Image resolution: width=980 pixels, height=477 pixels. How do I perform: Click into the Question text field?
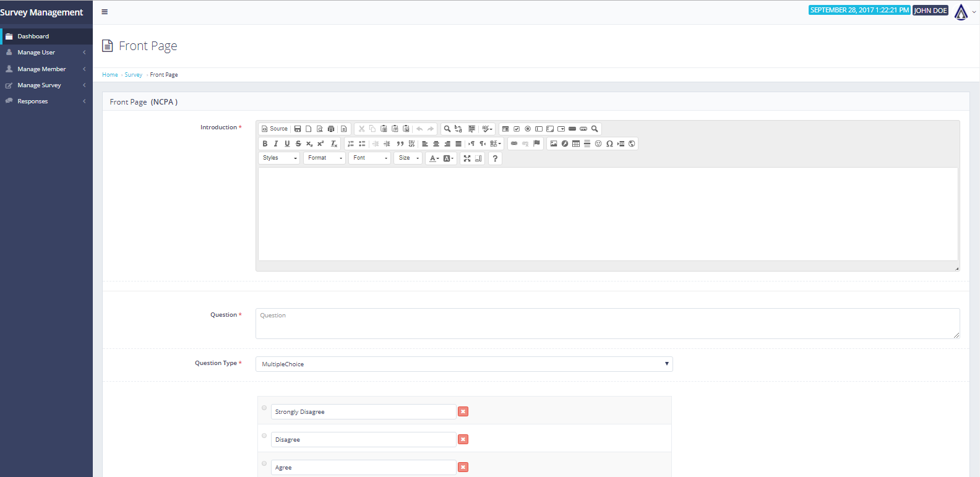click(x=607, y=324)
